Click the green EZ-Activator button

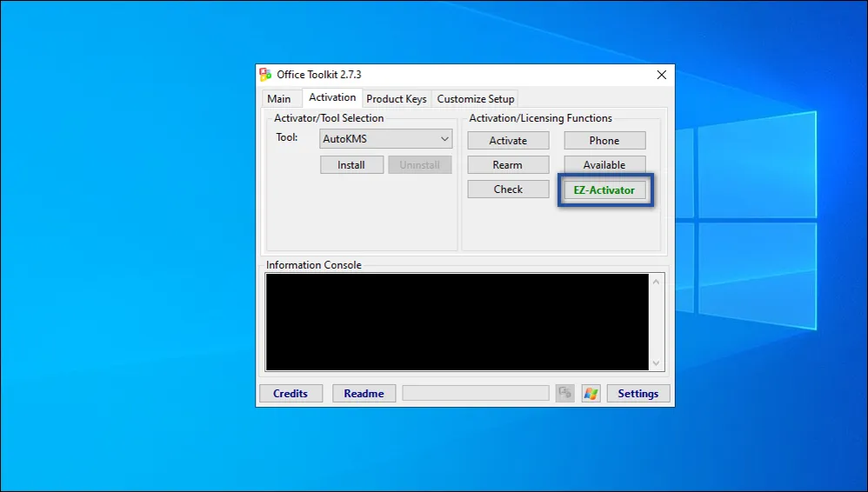tap(604, 190)
